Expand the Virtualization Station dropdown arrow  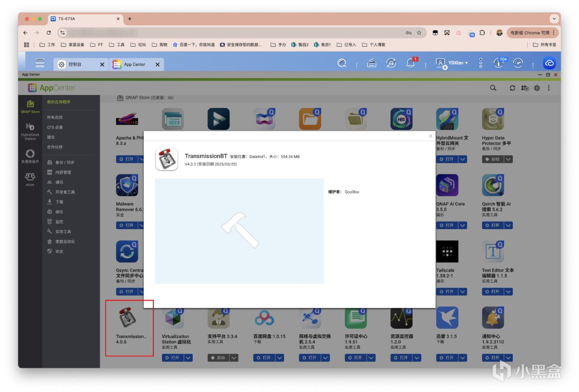(x=189, y=358)
